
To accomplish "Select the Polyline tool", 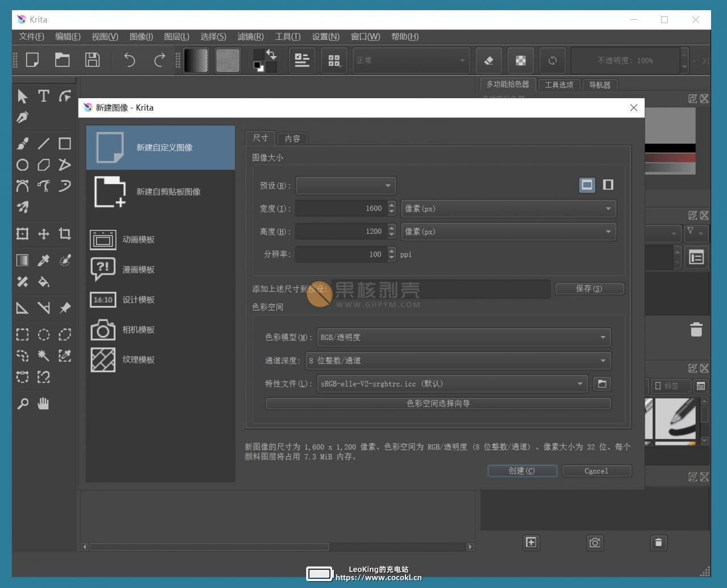I will click(x=65, y=165).
